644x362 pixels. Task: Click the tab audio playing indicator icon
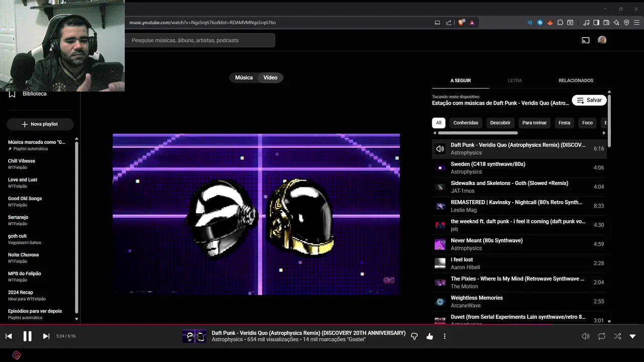(530, 23)
